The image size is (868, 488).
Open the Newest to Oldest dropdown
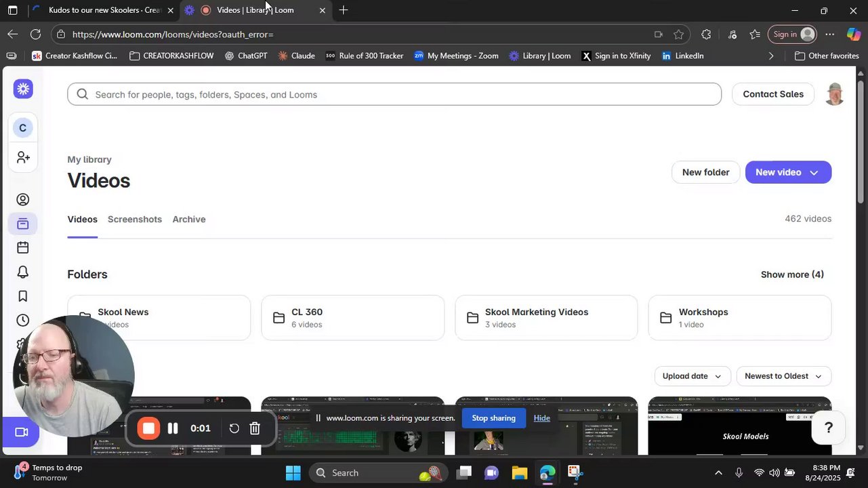coord(783,376)
